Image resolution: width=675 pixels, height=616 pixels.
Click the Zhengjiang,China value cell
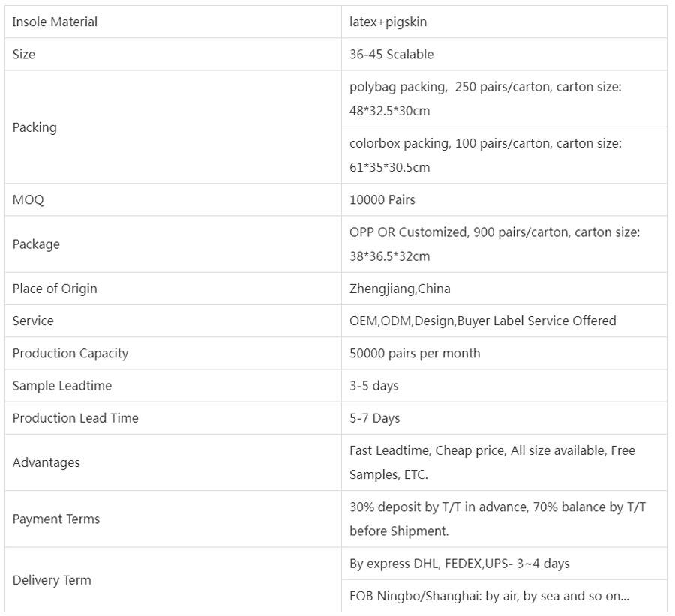coord(400,289)
